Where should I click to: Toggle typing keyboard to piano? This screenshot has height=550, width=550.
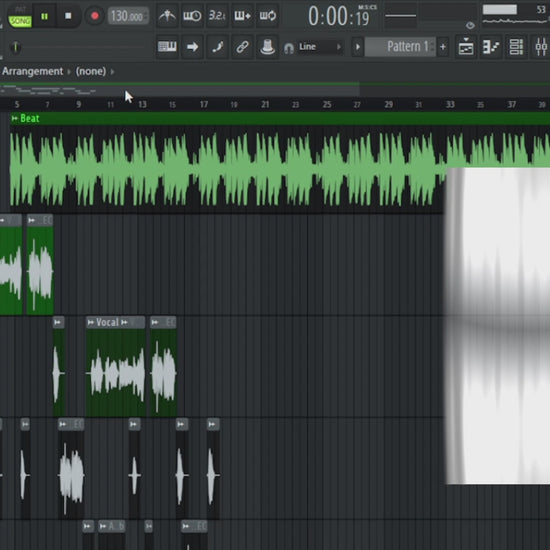167,46
